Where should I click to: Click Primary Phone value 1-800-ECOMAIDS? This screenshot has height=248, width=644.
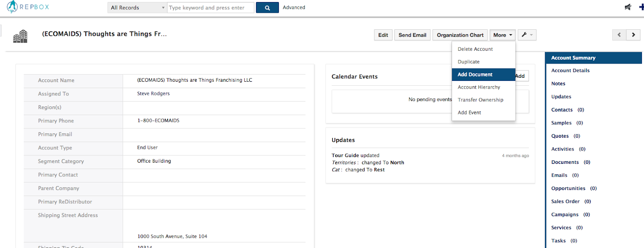tap(158, 120)
